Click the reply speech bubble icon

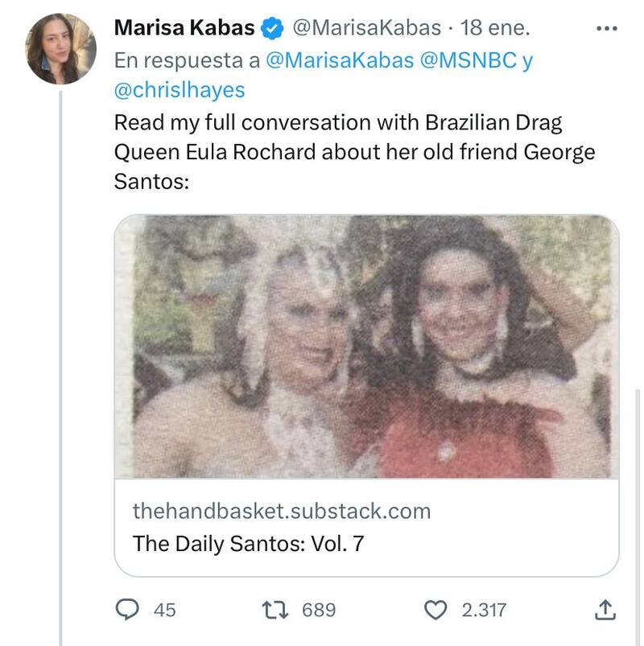[128, 610]
